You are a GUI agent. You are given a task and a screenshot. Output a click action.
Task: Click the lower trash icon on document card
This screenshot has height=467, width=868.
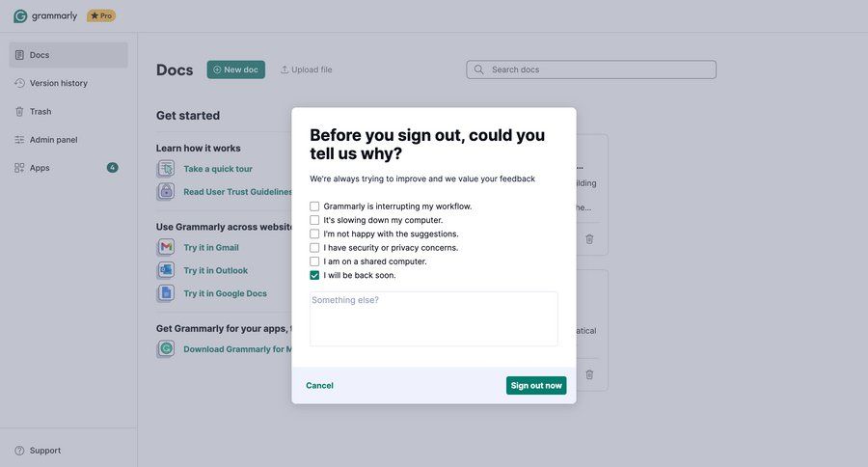pos(589,374)
